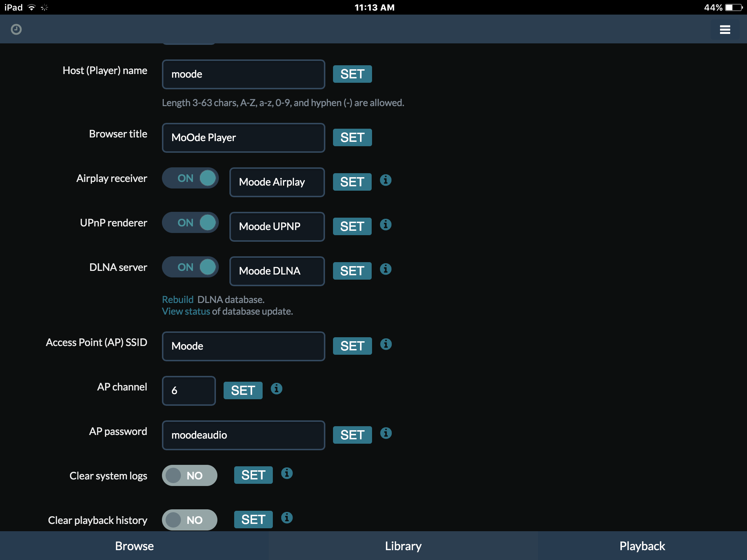Click Rebuild DLNA database link
Viewport: 747px width, 560px height.
tap(178, 300)
